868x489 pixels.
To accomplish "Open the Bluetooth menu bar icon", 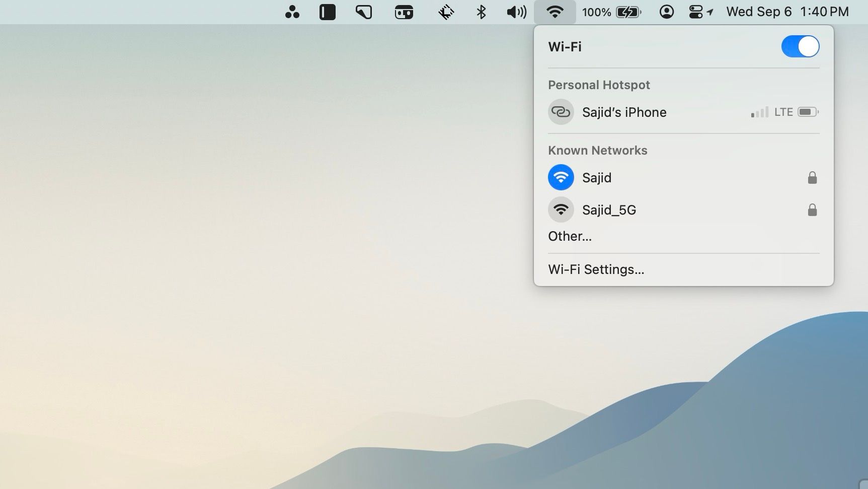I will [x=482, y=12].
